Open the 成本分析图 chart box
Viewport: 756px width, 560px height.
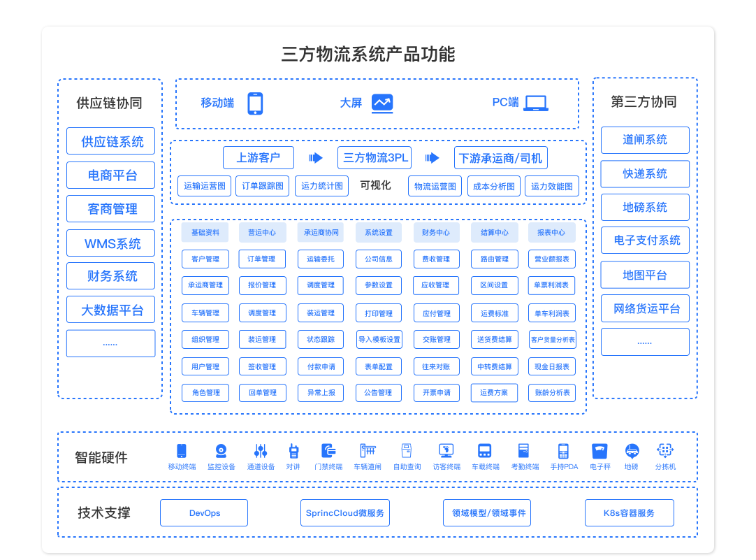(494, 186)
